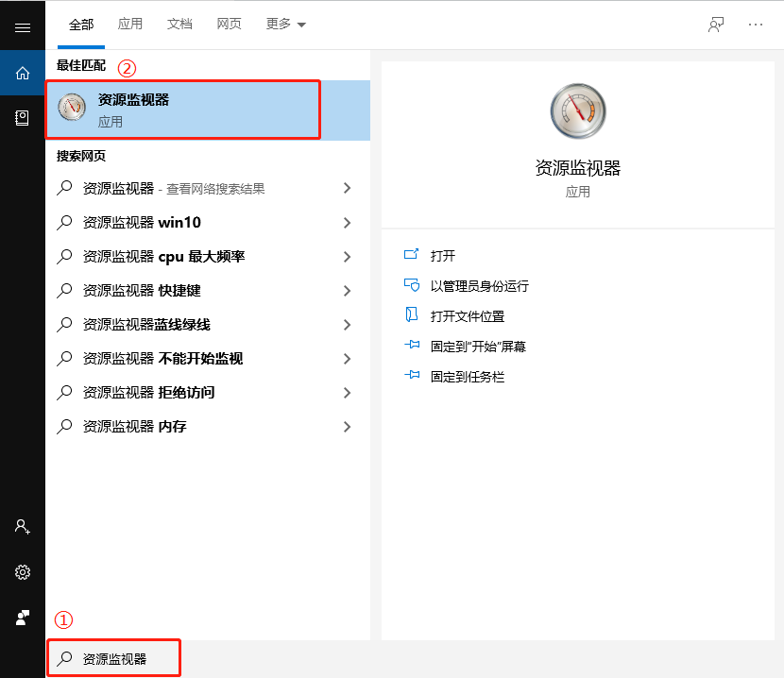Select the Home icon in left sidebar
This screenshot has height=678, width=784.
23,73
